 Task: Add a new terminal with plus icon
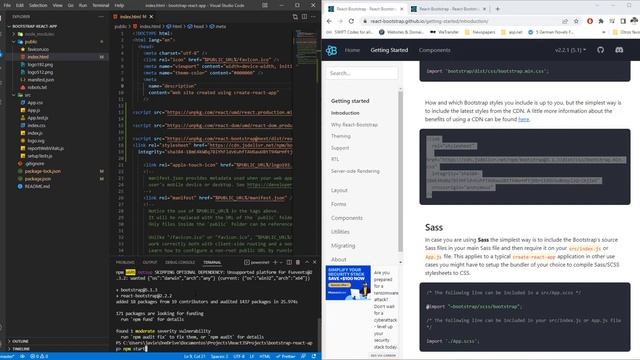275,262
